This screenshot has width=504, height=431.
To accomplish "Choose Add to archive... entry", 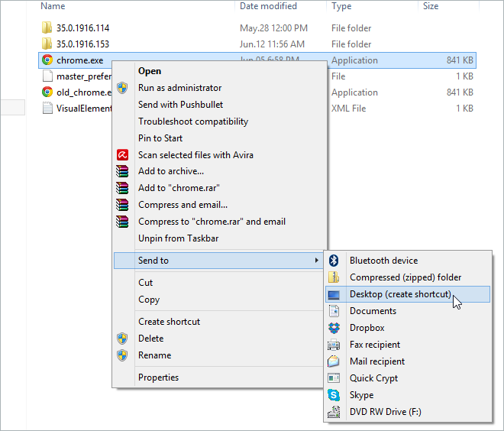I will pyautogui.click(x=221, y=171).
